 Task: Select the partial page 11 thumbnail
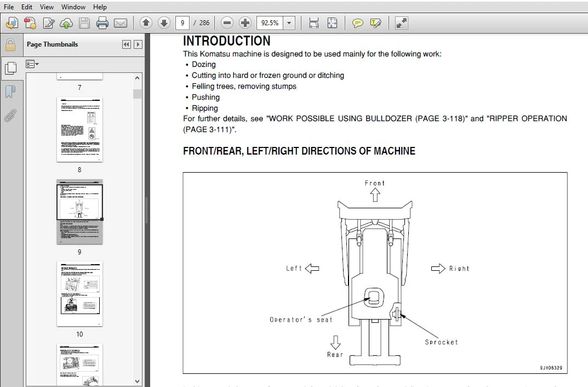pos(79,365)
